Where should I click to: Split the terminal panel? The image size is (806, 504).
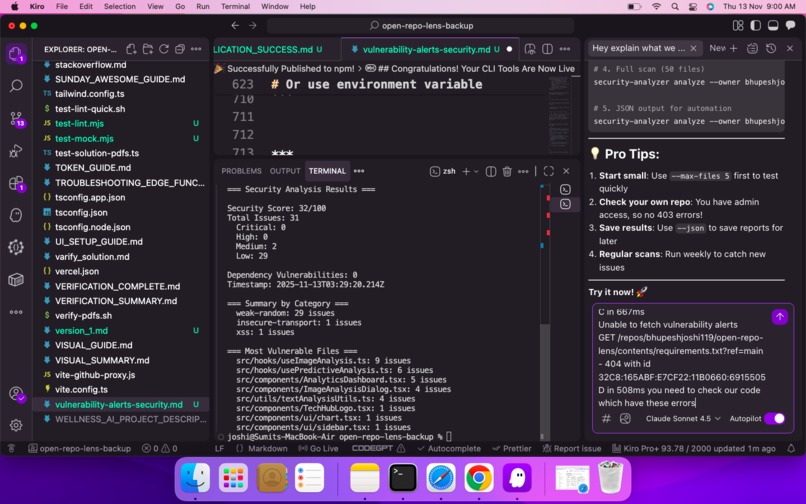click(491, 171)
